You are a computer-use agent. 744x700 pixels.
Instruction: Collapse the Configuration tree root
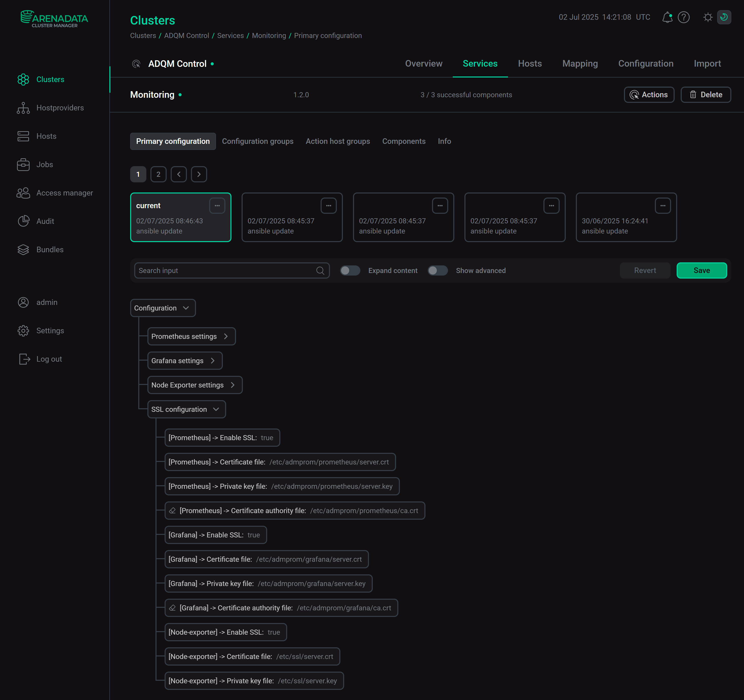click(x=186, y=308)
